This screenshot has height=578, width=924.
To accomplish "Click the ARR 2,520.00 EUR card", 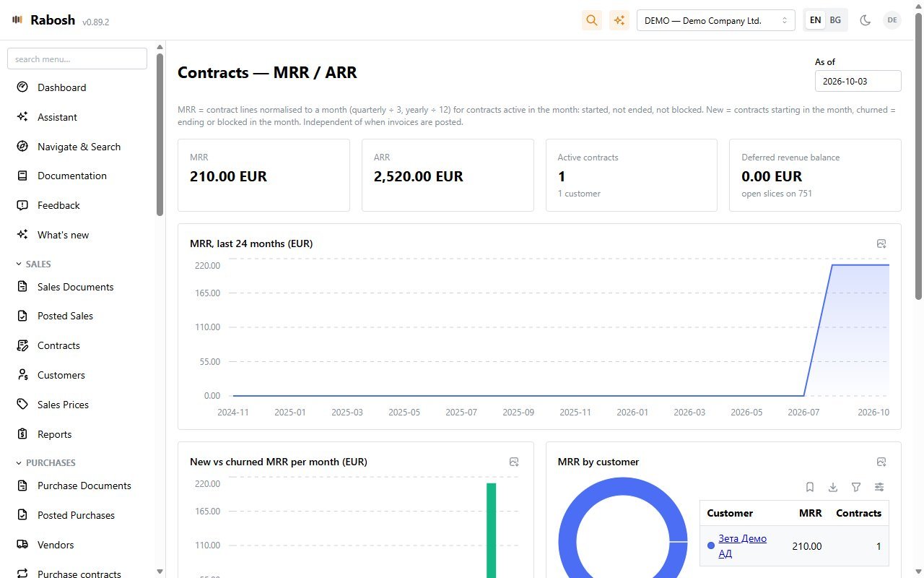I will pyautogui.click(x=448, y=176).
